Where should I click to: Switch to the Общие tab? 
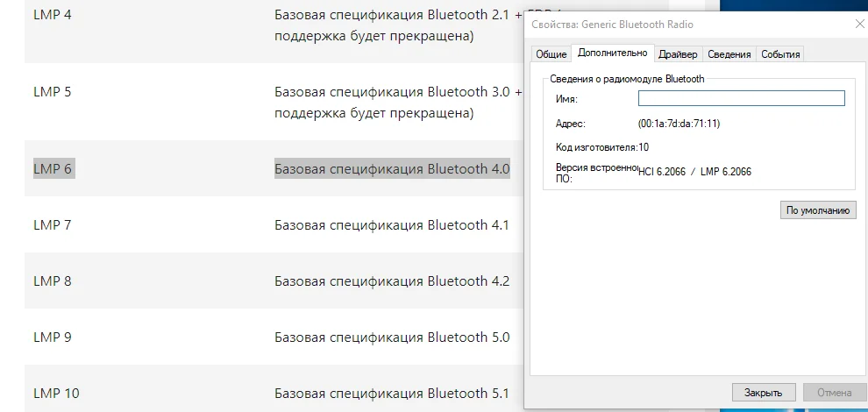551,53
